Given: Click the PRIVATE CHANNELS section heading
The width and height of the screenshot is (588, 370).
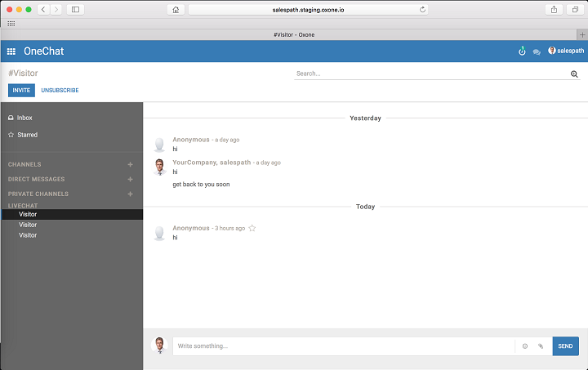Looking at the screenshot, I should [38, 194].
